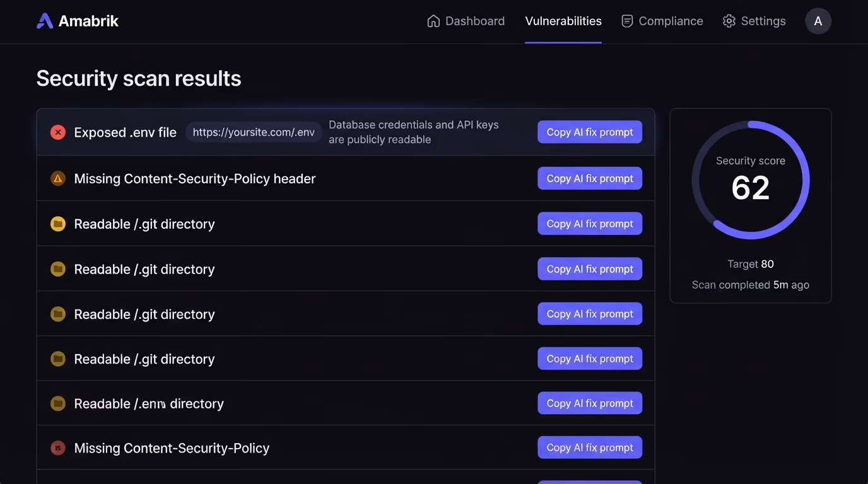Click the Scan completed 5m ago text

coord(751,285)
